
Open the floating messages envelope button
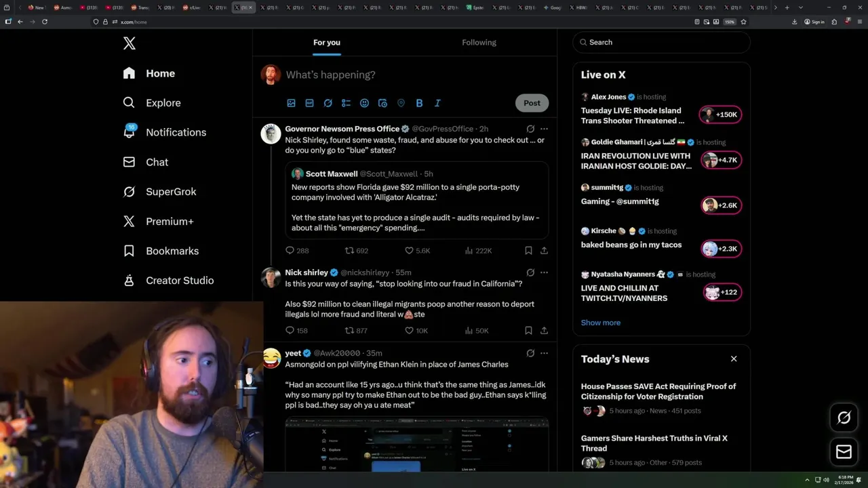844,452
